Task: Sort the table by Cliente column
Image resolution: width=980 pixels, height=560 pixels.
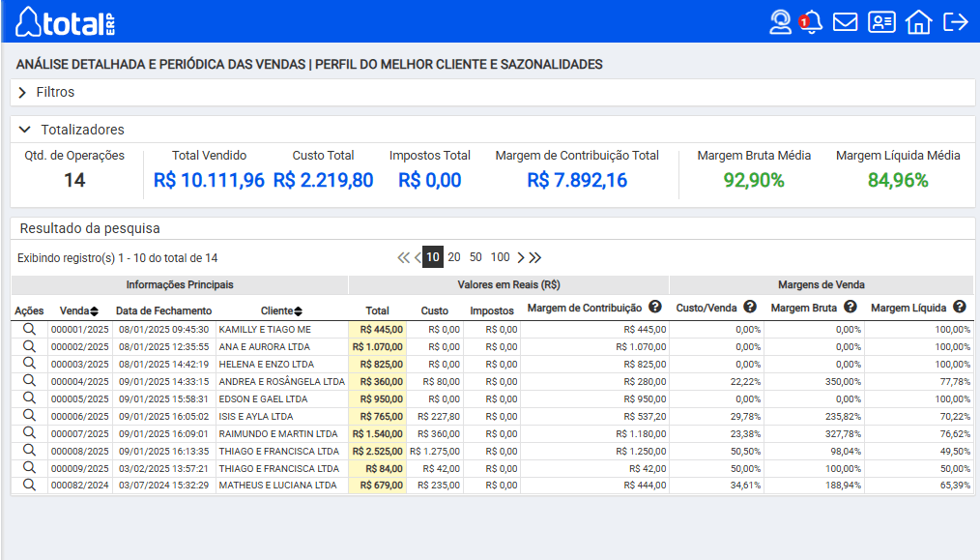Action: click(299, 311)
